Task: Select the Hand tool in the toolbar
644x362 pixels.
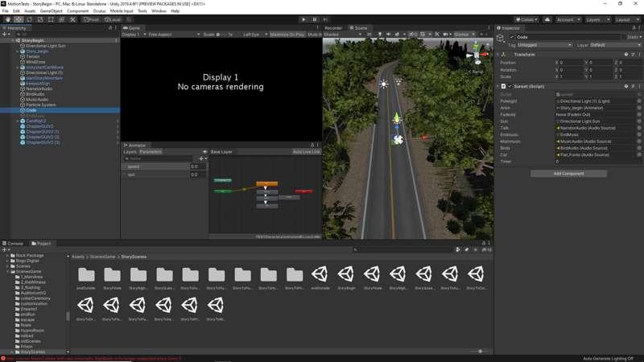Action: pyautogui.click(x=8, y=19)
